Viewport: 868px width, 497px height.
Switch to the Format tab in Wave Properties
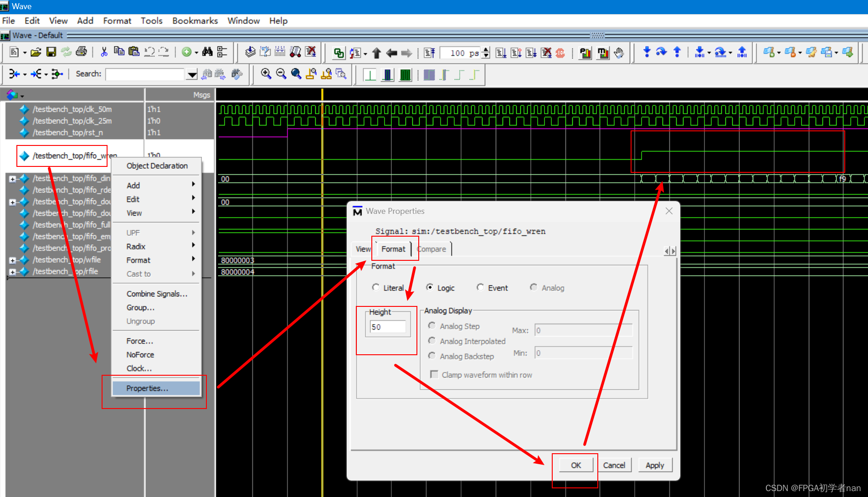click(393, 249)
